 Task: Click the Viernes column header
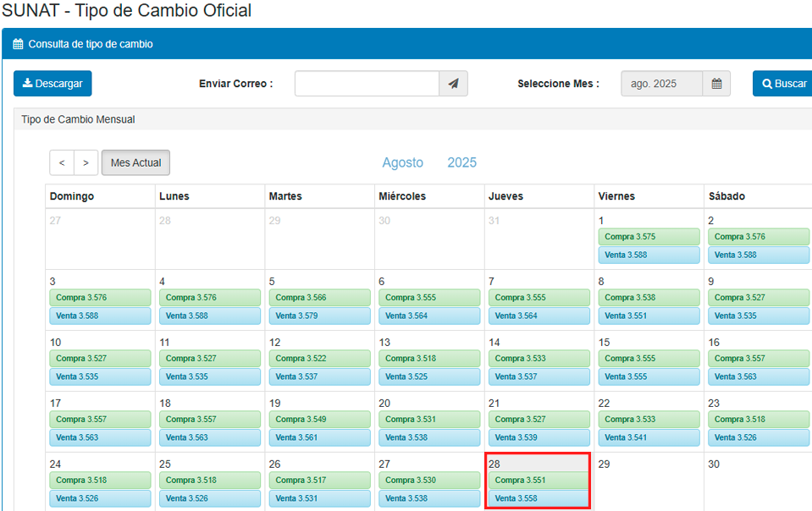616,196
